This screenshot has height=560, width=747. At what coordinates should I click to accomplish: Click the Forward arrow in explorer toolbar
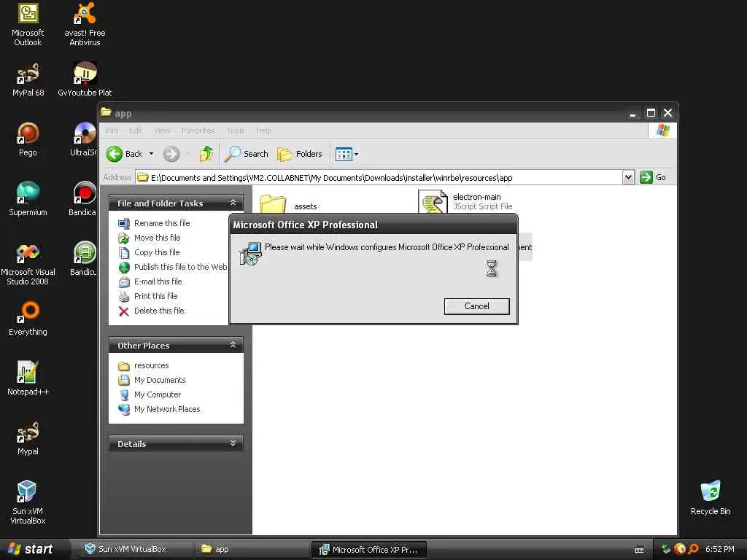[171, 154]
